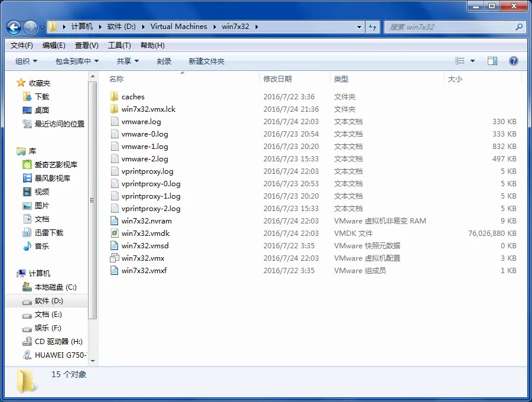
Task: Navigate to Virtual Machines breadcrumb
Action: [178, 27]
